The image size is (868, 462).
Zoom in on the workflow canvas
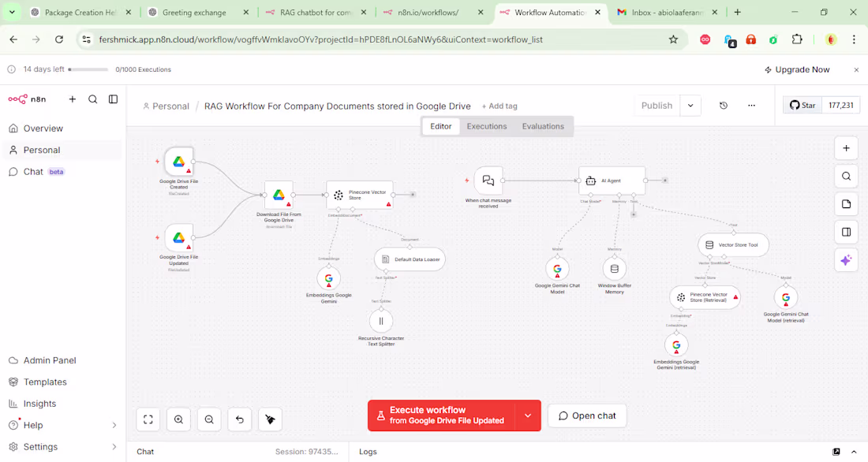click(179, 419)
